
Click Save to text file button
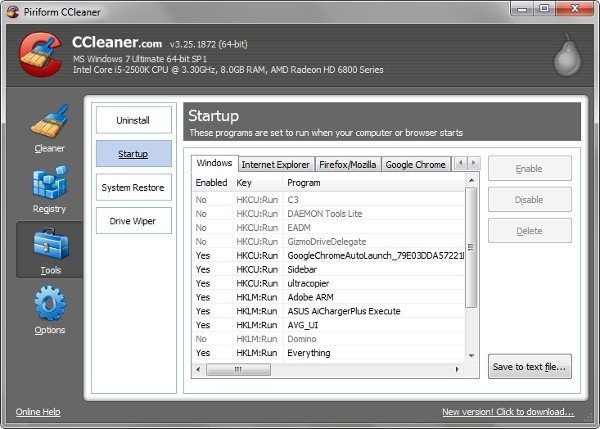(530, 367)
